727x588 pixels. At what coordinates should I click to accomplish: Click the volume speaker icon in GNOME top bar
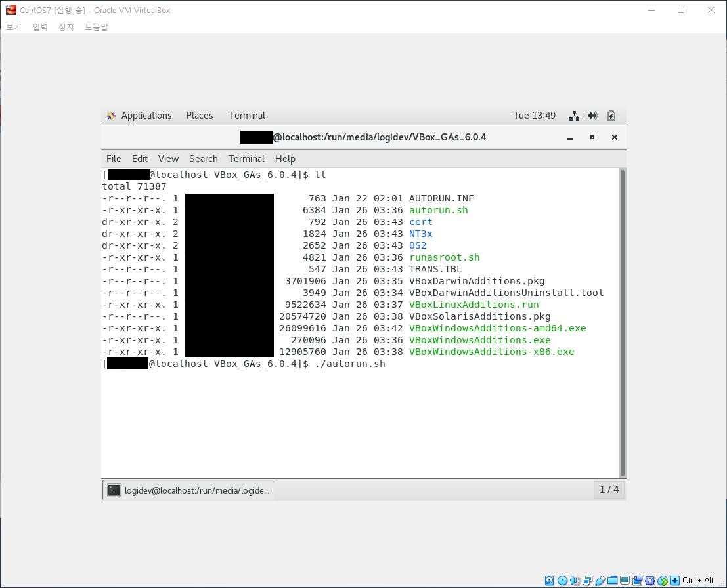(592, 115)
